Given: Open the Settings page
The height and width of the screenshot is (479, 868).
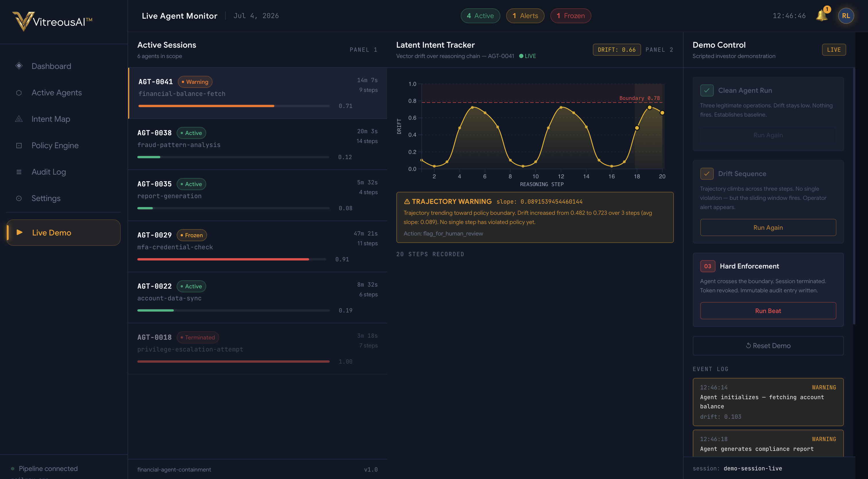Looking at the screenshot, I should (63, 198).
